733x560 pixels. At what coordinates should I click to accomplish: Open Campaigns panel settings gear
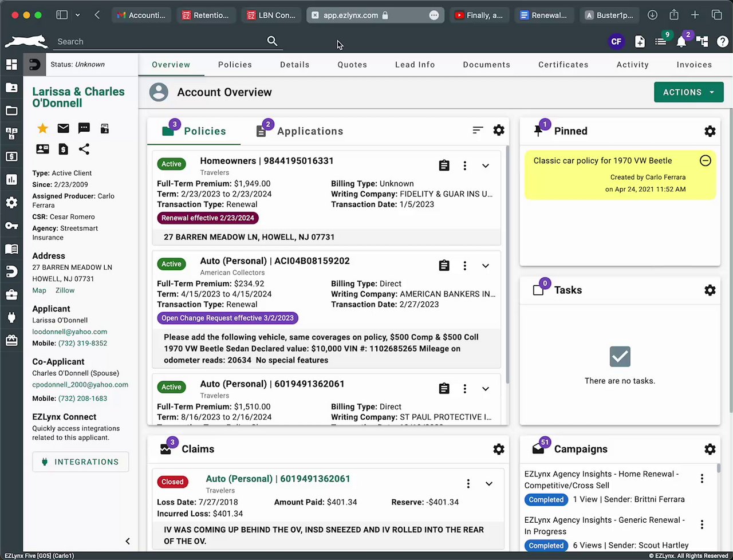click(710, 449)
